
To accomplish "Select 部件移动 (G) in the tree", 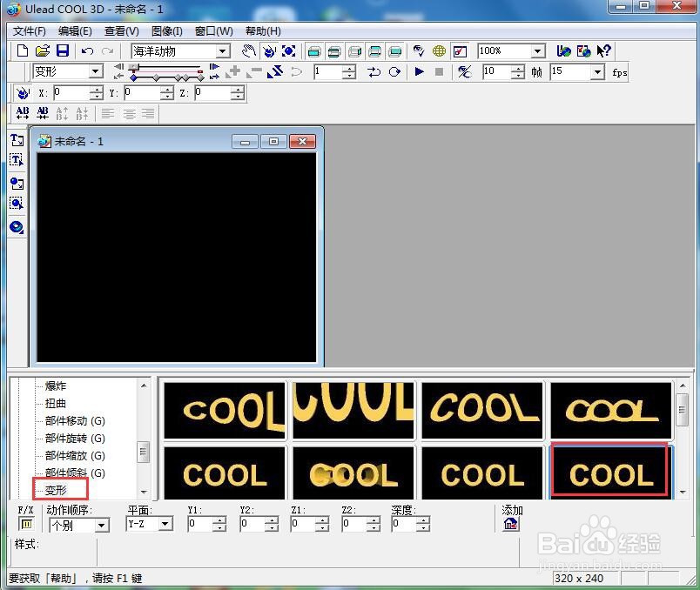I will 75,421.
